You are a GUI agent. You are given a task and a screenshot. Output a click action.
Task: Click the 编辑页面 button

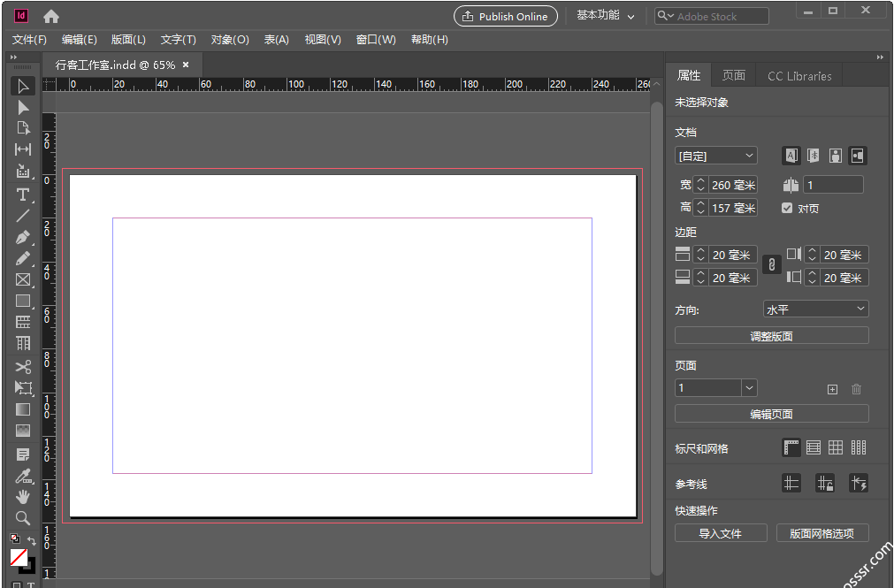point(772,414)
